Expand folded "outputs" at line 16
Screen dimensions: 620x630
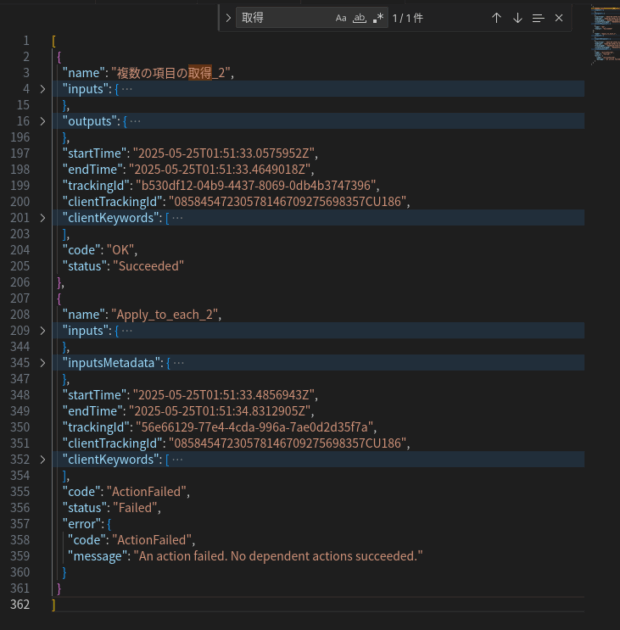pos(43,121)
